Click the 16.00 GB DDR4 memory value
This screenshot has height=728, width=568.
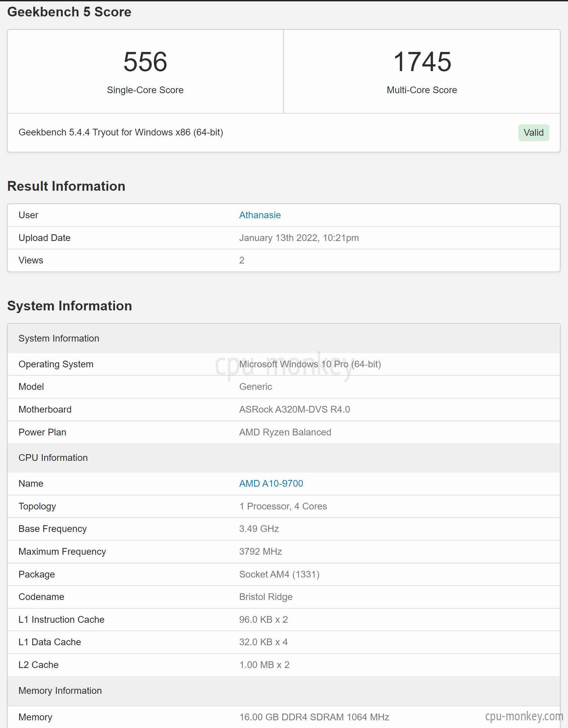click(314, 717)
